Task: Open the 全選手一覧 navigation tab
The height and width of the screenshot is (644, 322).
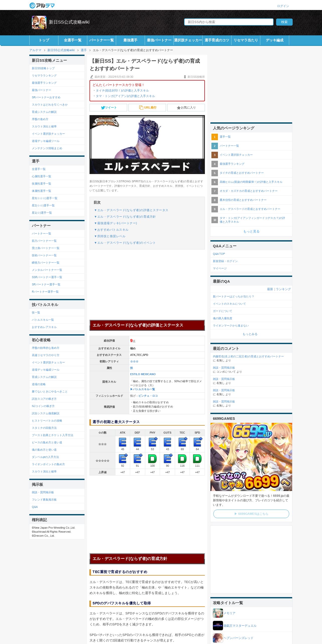Action: (73, 40)
